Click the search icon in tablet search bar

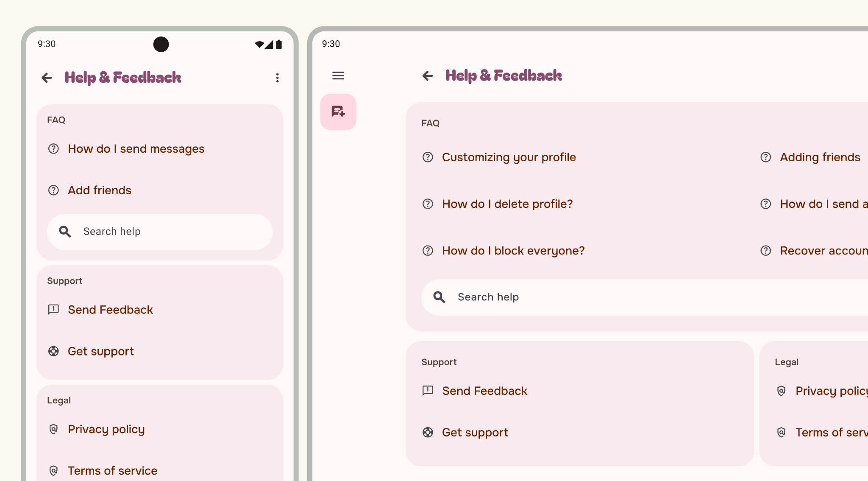439,297
